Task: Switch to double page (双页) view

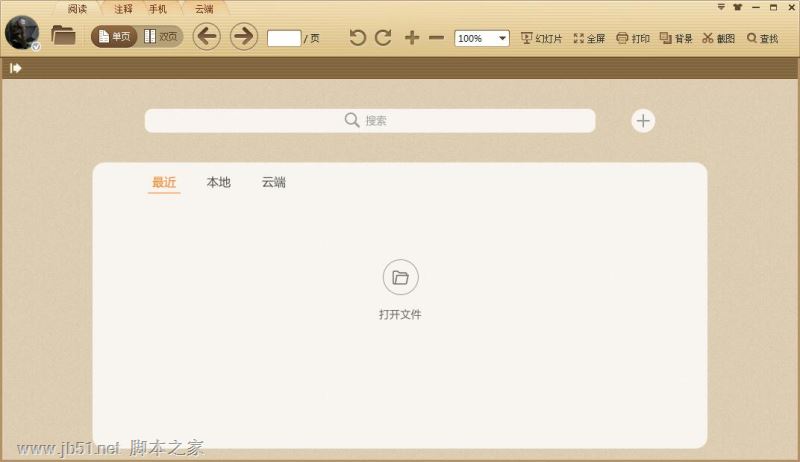Action: click(x=161, y=37)
